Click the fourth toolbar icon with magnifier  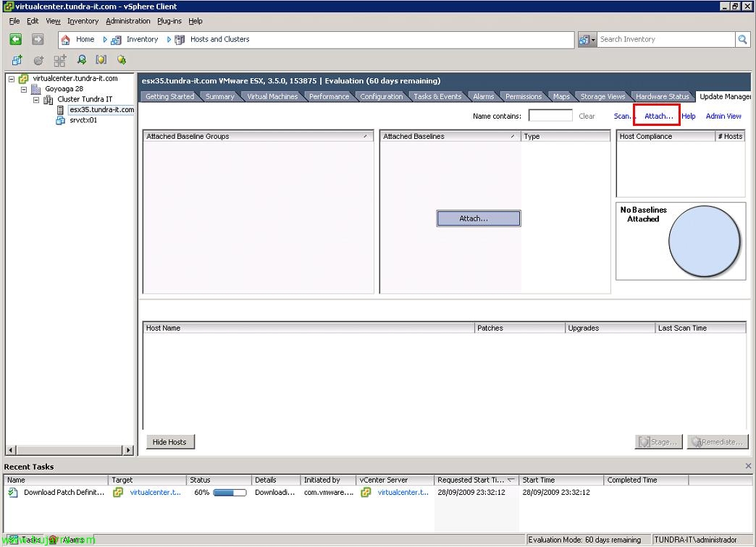point(82,60)
